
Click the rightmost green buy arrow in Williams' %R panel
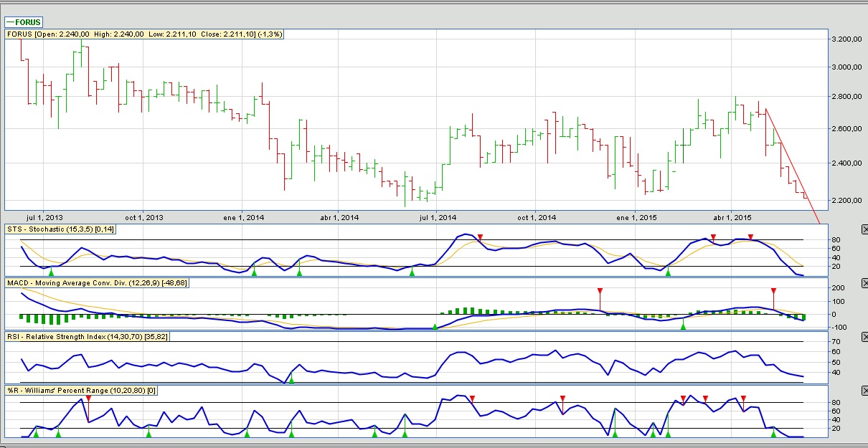773,433
